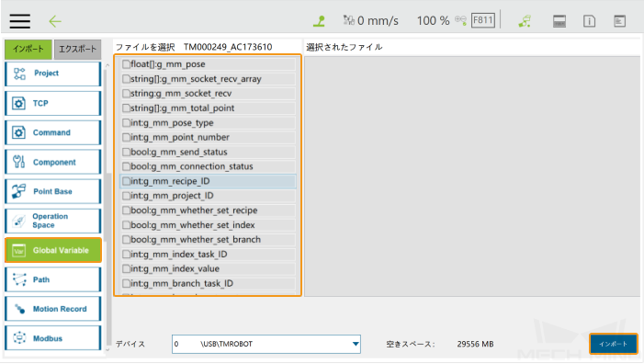Open the controller display icon
This screenshot has height=364, width=644.
559,21
